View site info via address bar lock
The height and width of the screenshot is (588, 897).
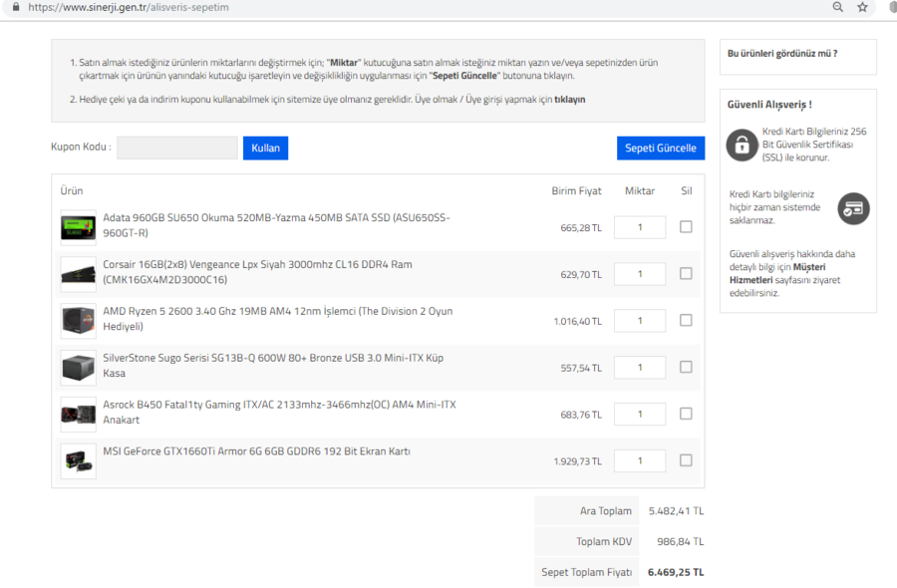[x=17, y=7]
